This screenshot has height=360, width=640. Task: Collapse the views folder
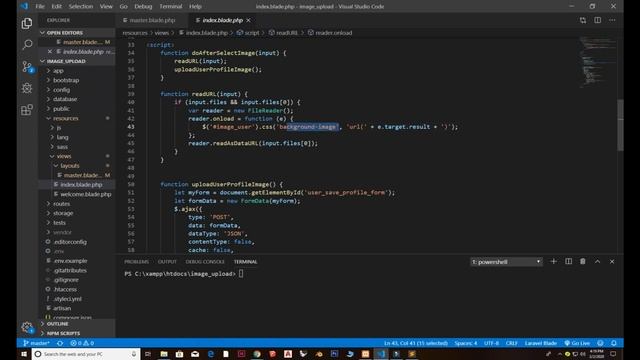coord(64,156)
